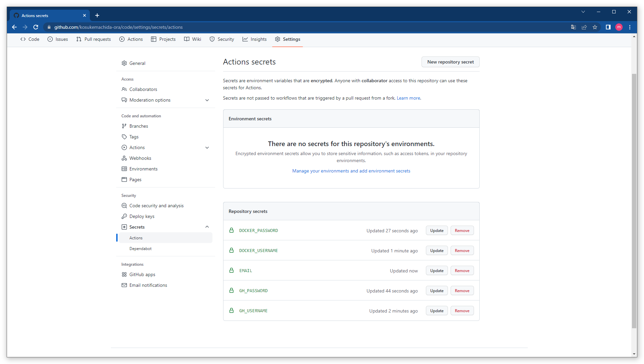The image size is (644, 364).
Task: Click the Google Translate icon in address bar
Action: pyautogui.click(x=573, y=27)
